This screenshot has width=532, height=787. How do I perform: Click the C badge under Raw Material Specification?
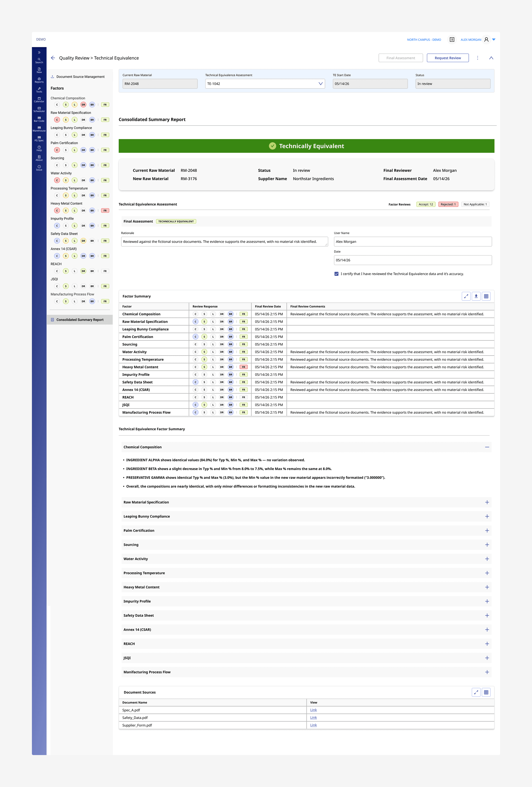click(x=57, y=120)
